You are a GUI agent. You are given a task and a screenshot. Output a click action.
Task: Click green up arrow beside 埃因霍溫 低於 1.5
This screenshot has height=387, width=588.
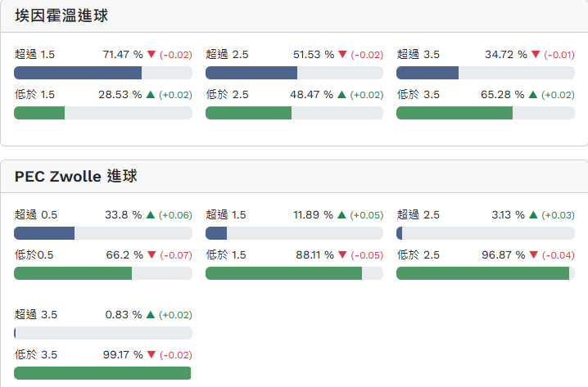coord(151,95)
